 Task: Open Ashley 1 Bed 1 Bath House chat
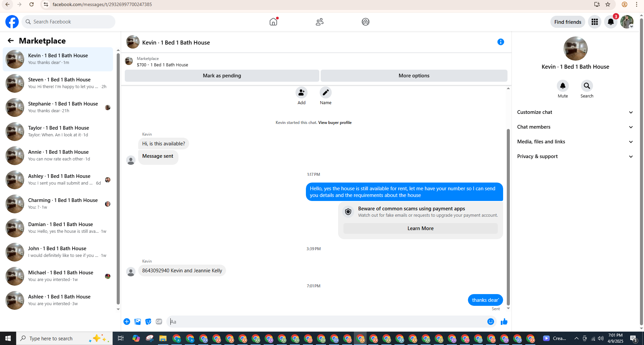(x=58, y=180)
